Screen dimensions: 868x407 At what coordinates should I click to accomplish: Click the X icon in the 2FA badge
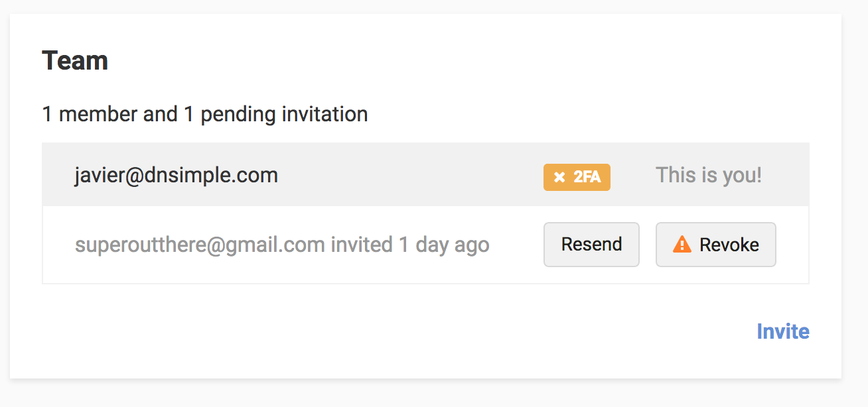559,177
